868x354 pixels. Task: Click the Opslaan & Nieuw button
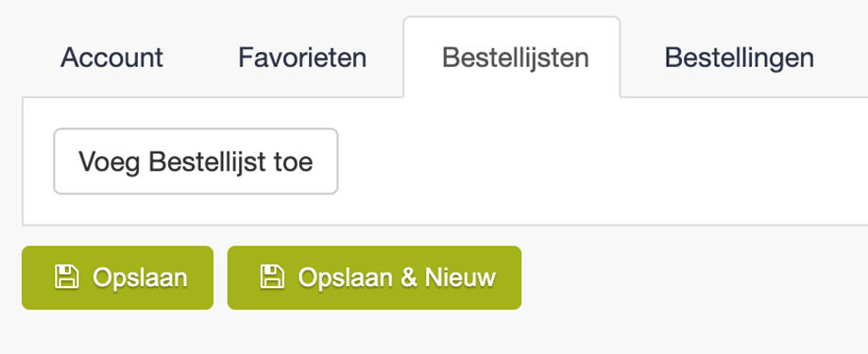pos(374,278)
